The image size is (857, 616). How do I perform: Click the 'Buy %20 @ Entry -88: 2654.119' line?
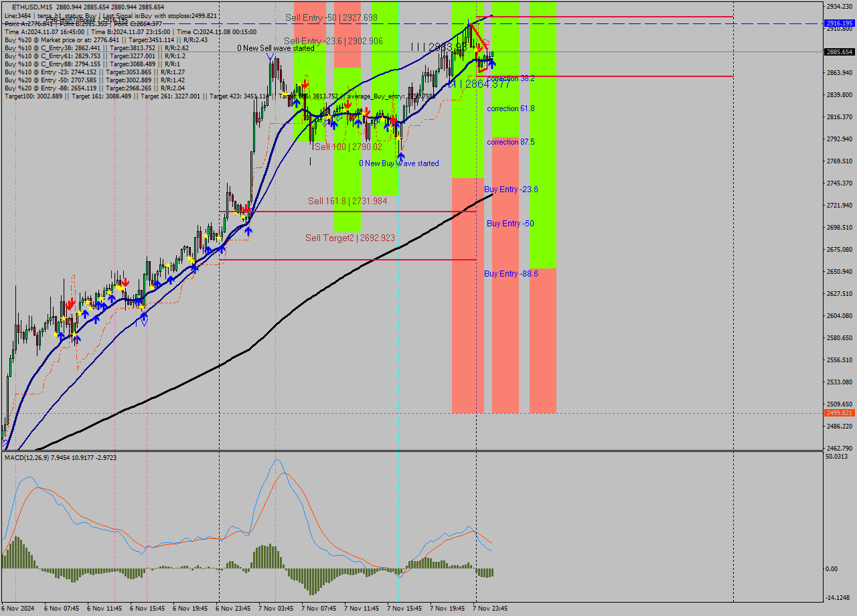(94, 88)
